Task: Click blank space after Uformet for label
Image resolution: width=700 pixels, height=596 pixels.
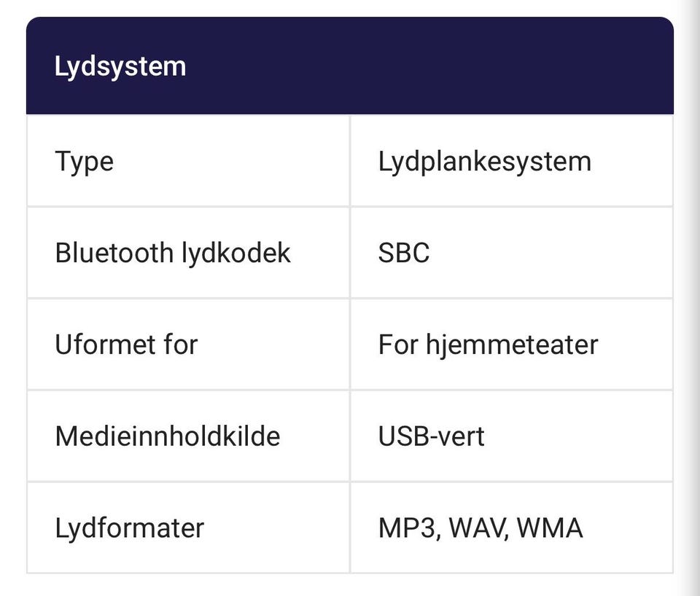Action: coord(272,345)
